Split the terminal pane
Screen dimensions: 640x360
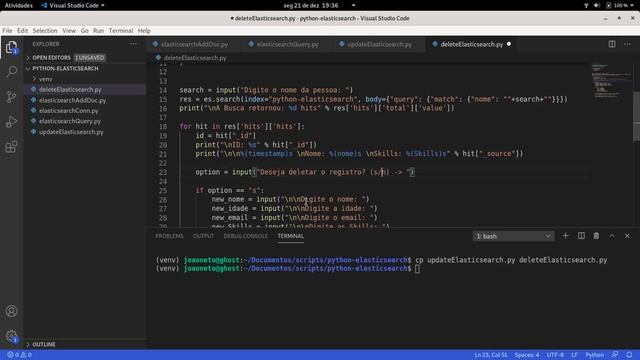click(581, 236)
